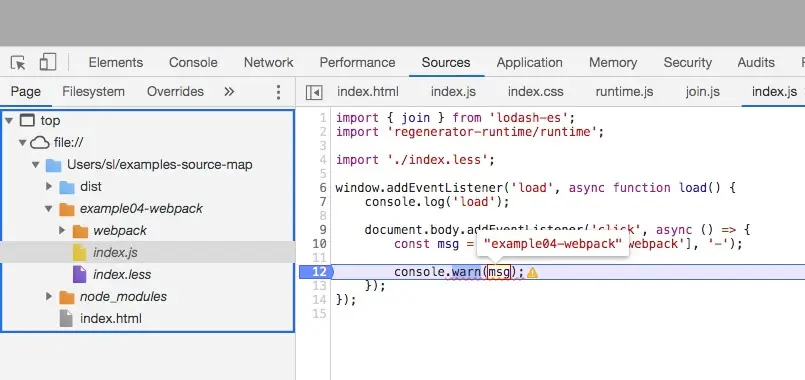This screenshot has width=805, height=380.
Task: Select the top frame window icon
Action: pyautogui.click(x=27, y=121)
